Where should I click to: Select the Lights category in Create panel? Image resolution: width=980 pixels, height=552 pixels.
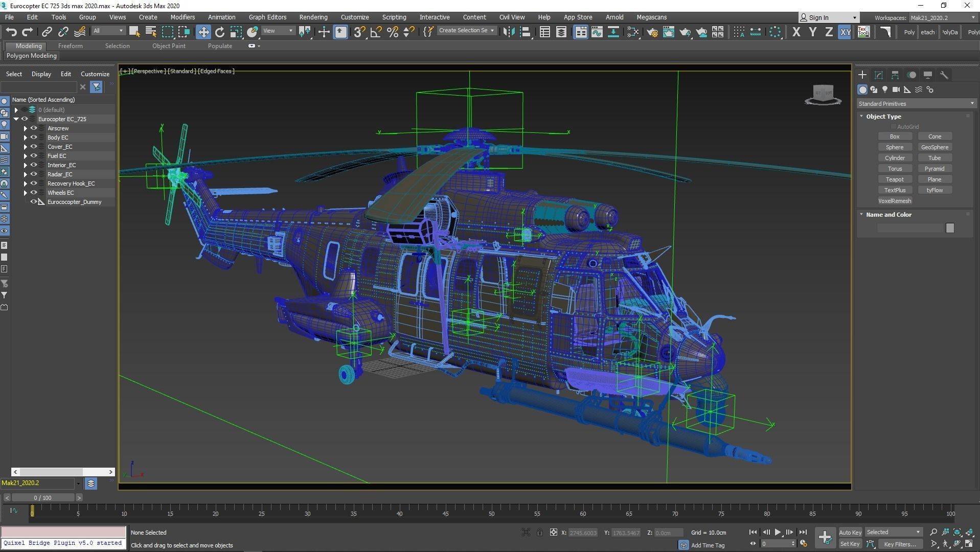click(x=885, y=89)
